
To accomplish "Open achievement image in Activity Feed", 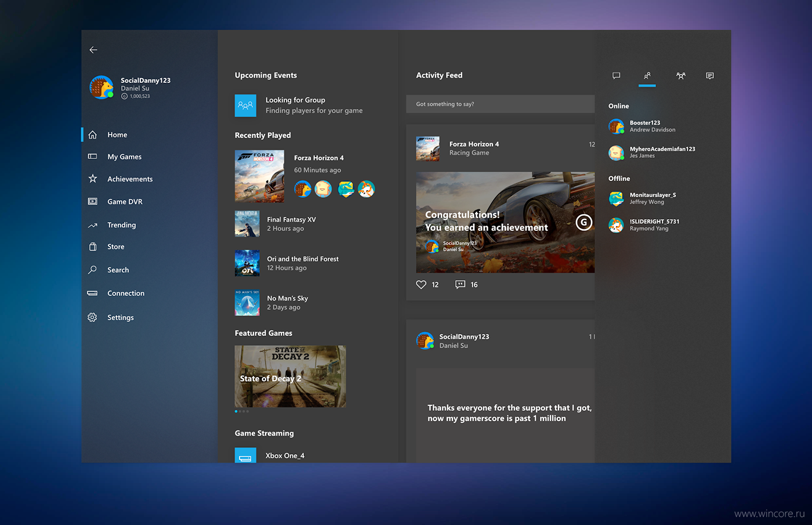I will 505,222.
